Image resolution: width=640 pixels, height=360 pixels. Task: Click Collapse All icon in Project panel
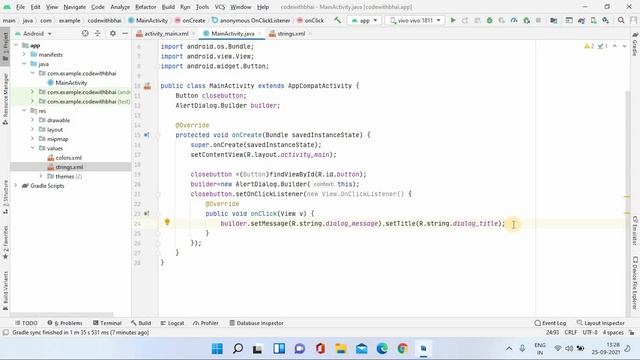point(98,33)
